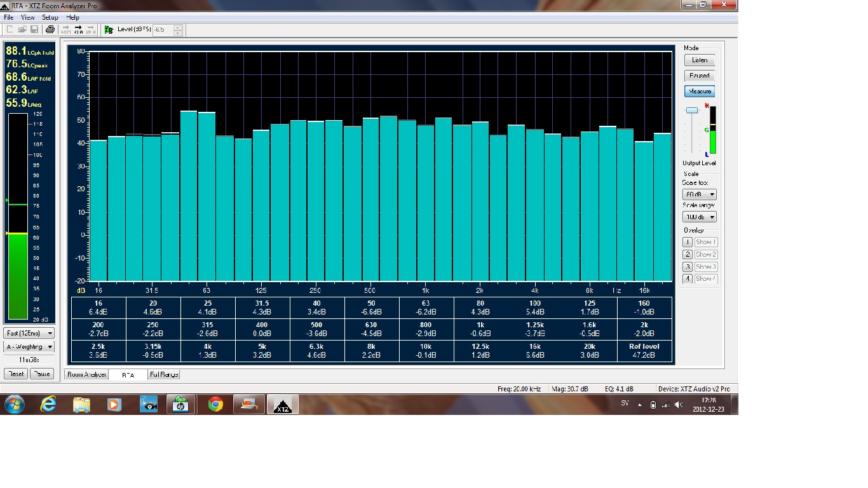The width and height of the screenshot is (868, 488).
Task: Click the 20k band 3.0dB cell
Action: pyautogui.click(x=590, y=351)
